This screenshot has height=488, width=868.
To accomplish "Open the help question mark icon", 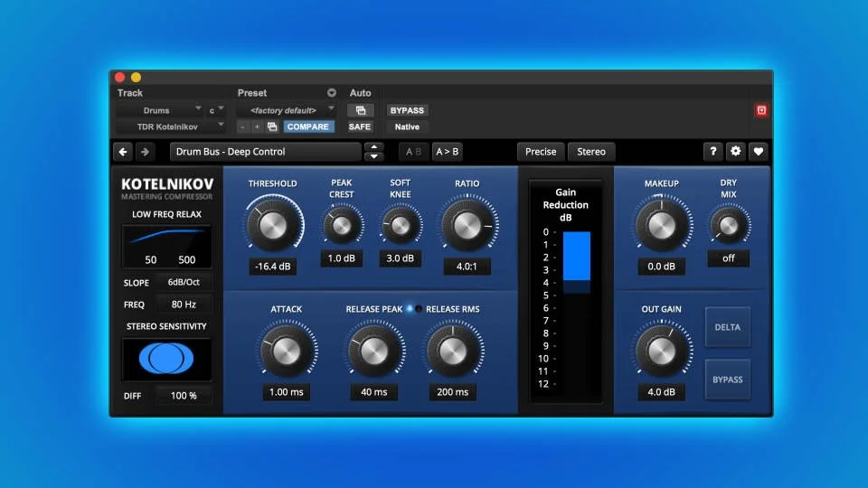I will point(713,151).
